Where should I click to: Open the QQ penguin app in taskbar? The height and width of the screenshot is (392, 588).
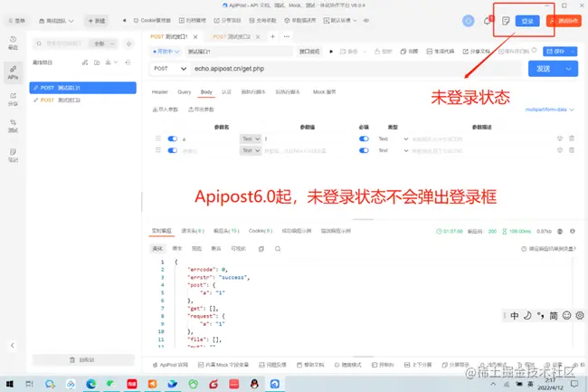pyautogui.click(x=254, y=384)
